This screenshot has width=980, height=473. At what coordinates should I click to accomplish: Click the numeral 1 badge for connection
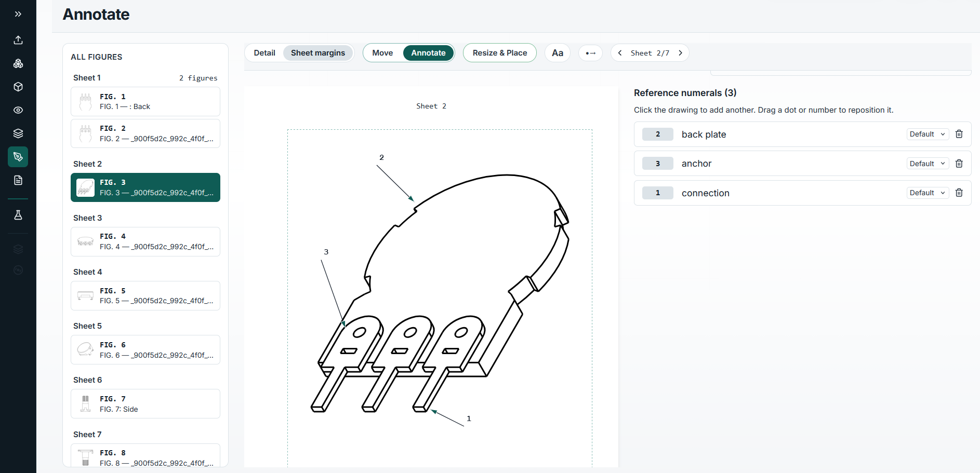click(x=658, y=193)
